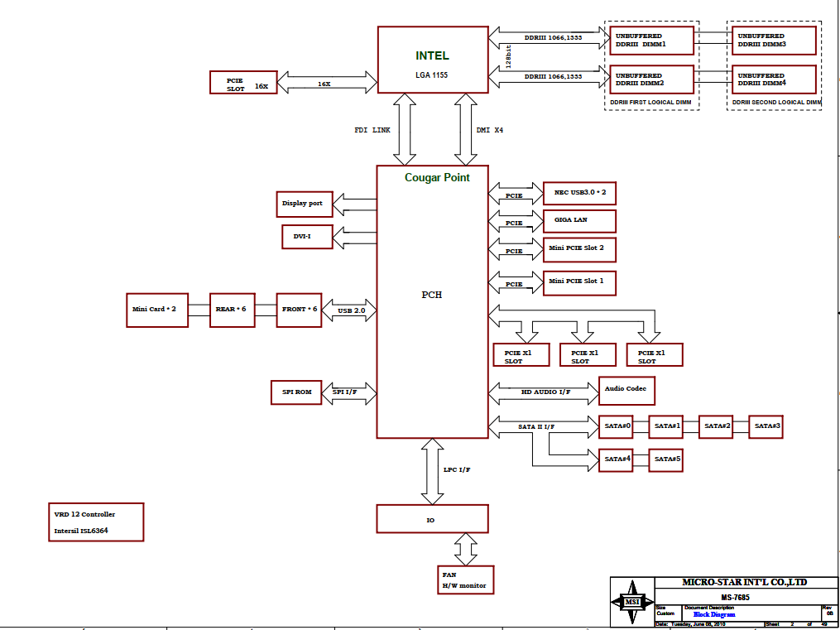Click the blue Block Diagram title text
The image size is (840, 630).
point(713,614)
